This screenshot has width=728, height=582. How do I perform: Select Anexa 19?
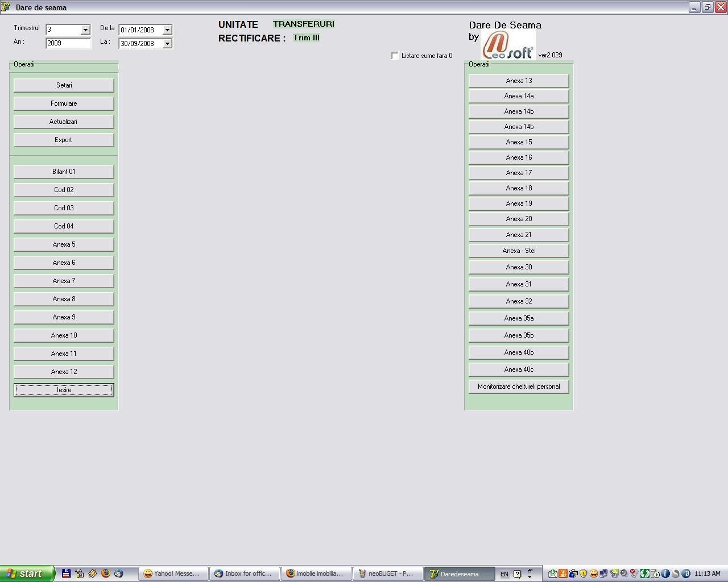coord(519,203)
